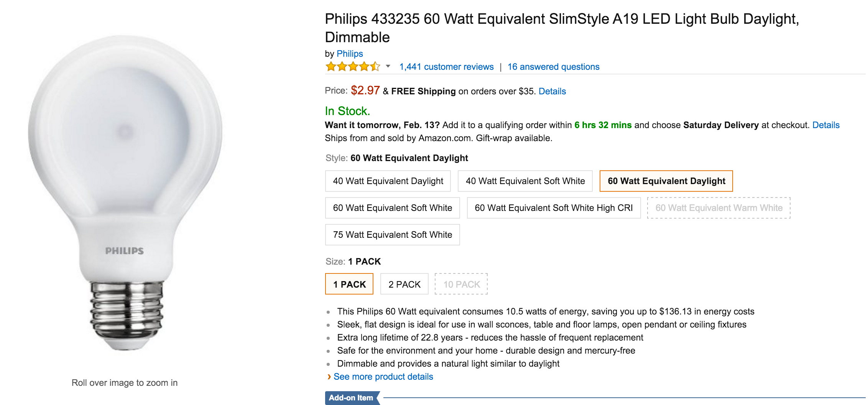Select 40 Watt Equivalent Soft White style
This screenshot has width=868, height=405.
525,181
